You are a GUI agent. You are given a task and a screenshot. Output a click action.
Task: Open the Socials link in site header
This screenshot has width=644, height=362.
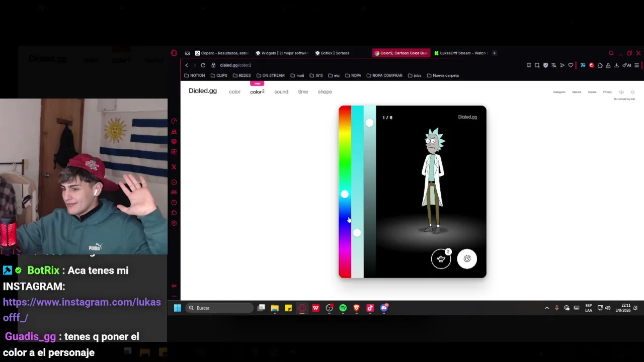point(592,92)
